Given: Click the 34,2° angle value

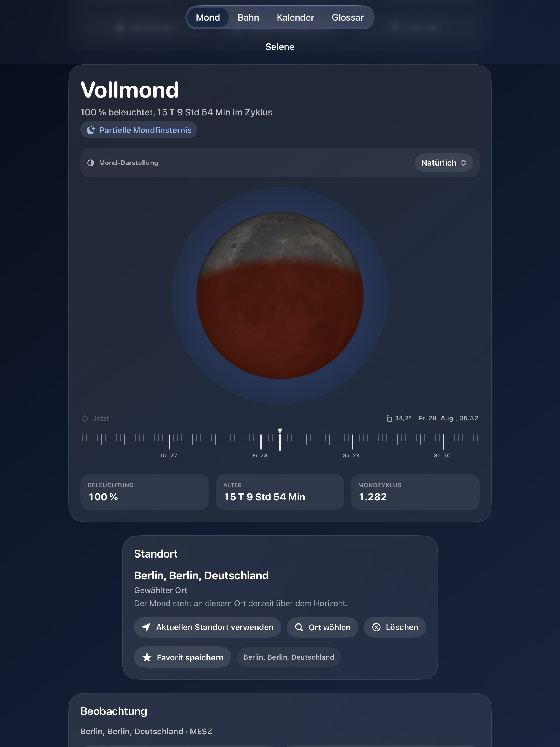Looking at the screenshot, I should 403,418.
